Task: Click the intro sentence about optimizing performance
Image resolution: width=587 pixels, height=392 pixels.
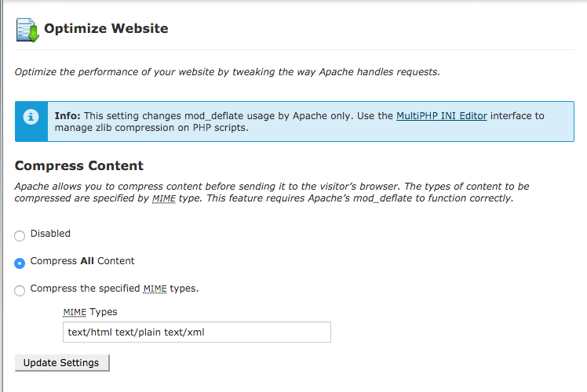Action: point(228,72)
